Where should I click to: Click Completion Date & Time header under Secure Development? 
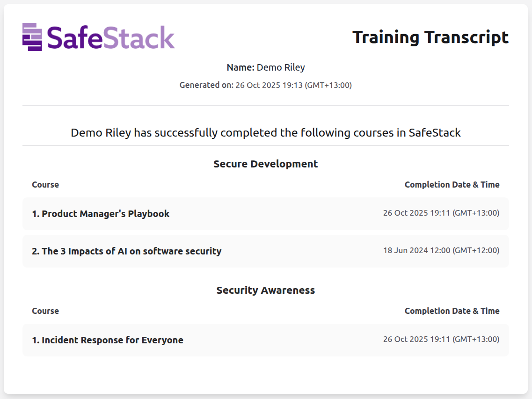tap(452, 185)
